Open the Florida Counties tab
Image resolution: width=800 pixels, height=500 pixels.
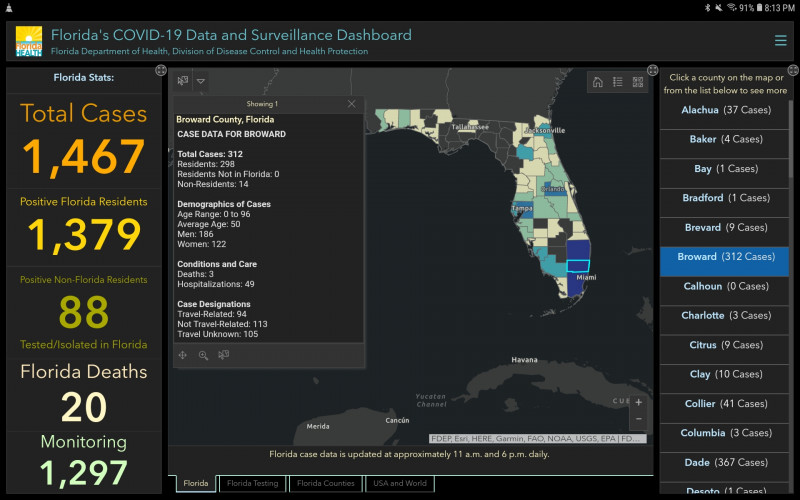point(325,484)
